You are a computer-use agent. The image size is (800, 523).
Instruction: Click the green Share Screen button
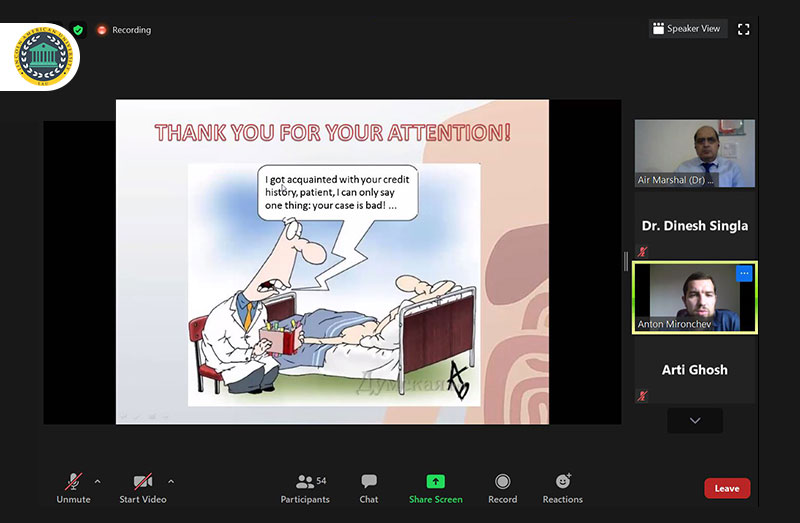[x=436, y=488]
